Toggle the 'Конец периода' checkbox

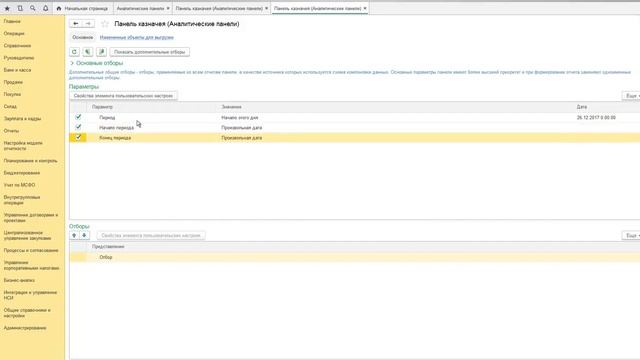[78, 138]
